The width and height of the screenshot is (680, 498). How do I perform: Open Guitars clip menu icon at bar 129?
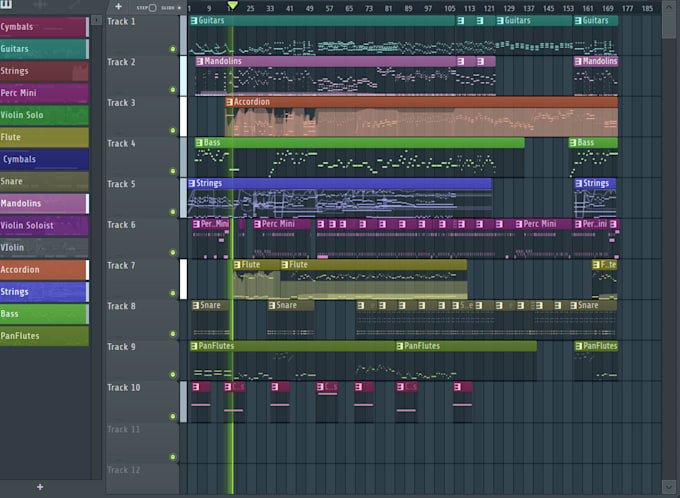(x=500, y=20)
